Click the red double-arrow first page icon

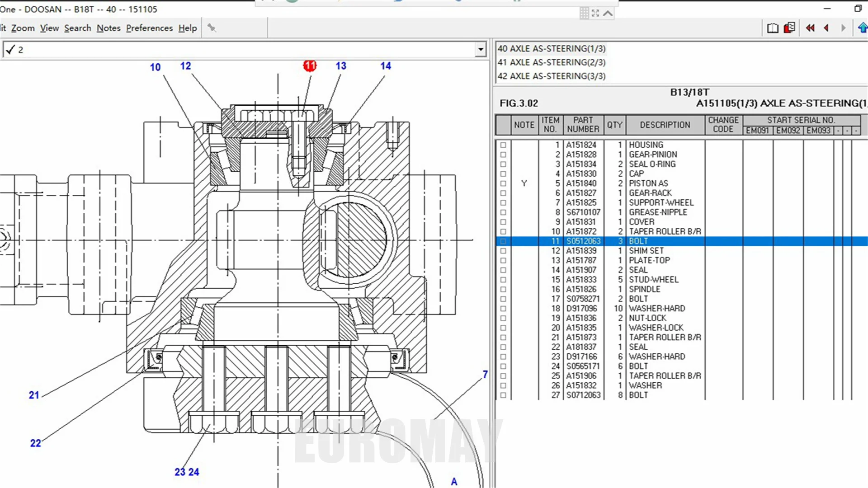click(x=810, y=28)
